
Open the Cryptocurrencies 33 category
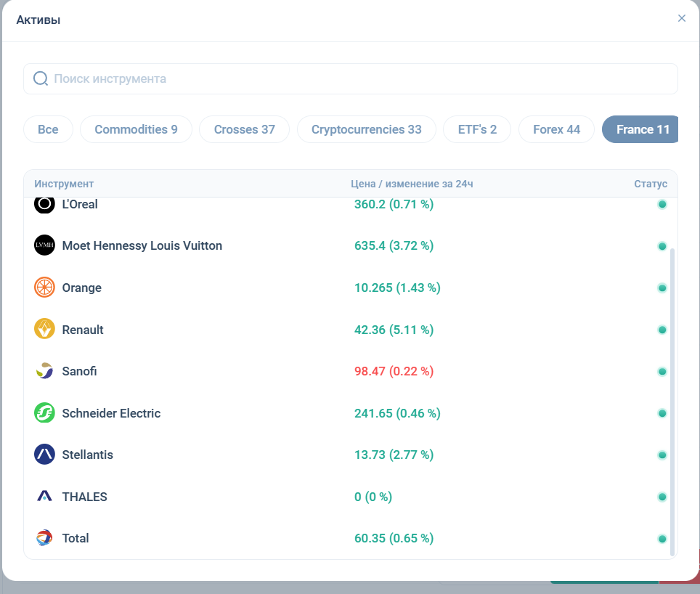pyautogui.click(x=366, y=129)
